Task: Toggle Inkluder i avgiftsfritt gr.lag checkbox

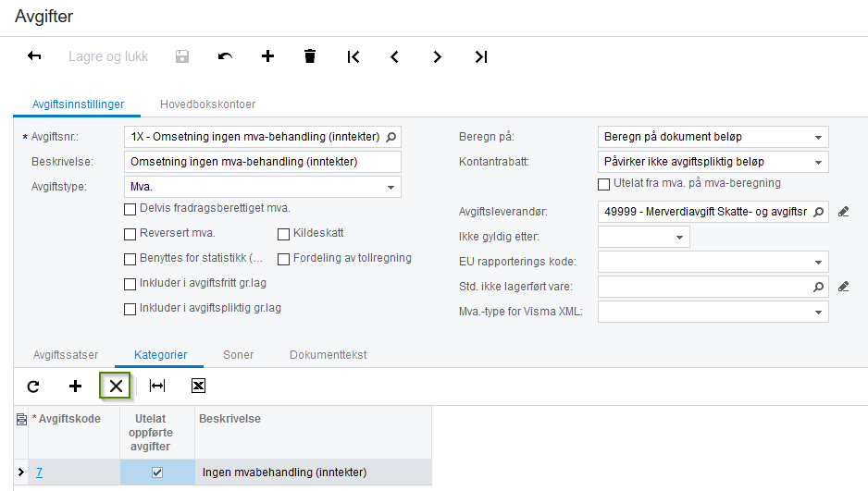Action: point(130,284)
